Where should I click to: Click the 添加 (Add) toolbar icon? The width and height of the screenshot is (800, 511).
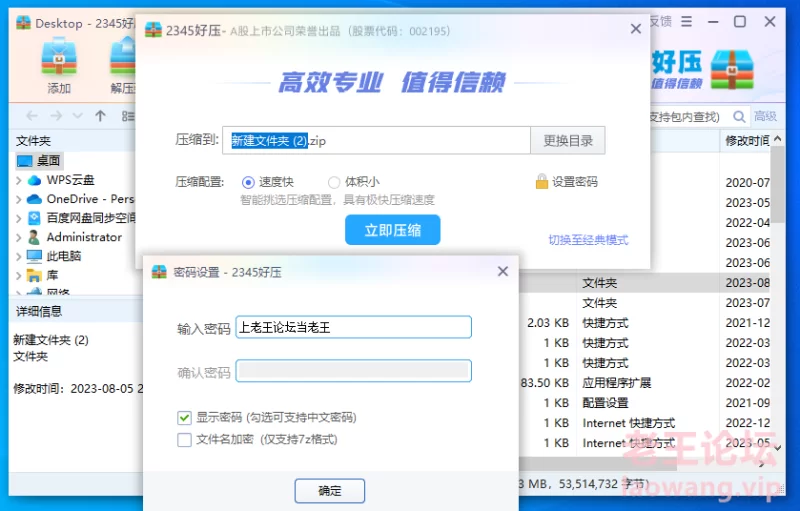tap(59, 66)
